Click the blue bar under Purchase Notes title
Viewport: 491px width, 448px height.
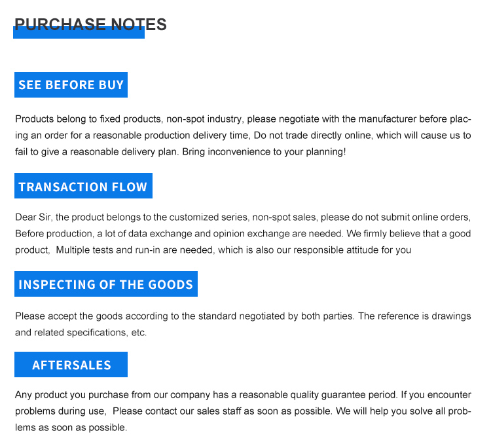[79, 35]
